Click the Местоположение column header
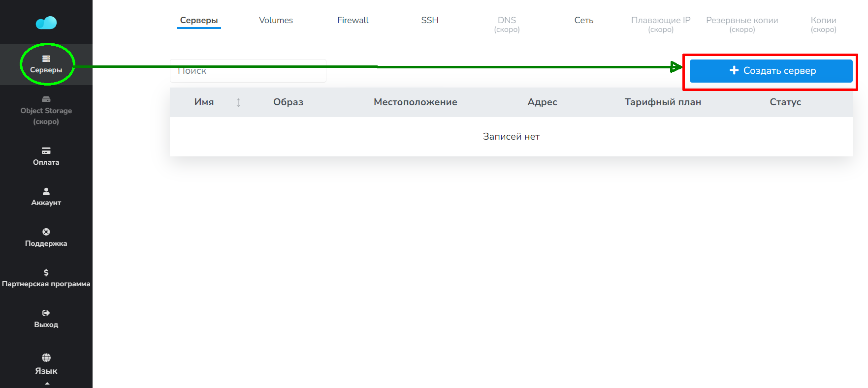The width and height of the screenshot is (868, 388). pos(416,102)
